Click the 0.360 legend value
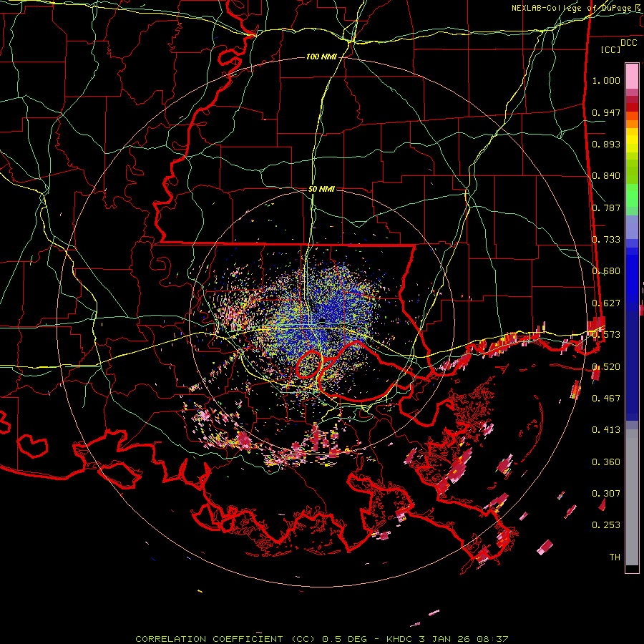The height and width of the screenshot is (644, 644). pyautogui.click(x=606, y=462)
